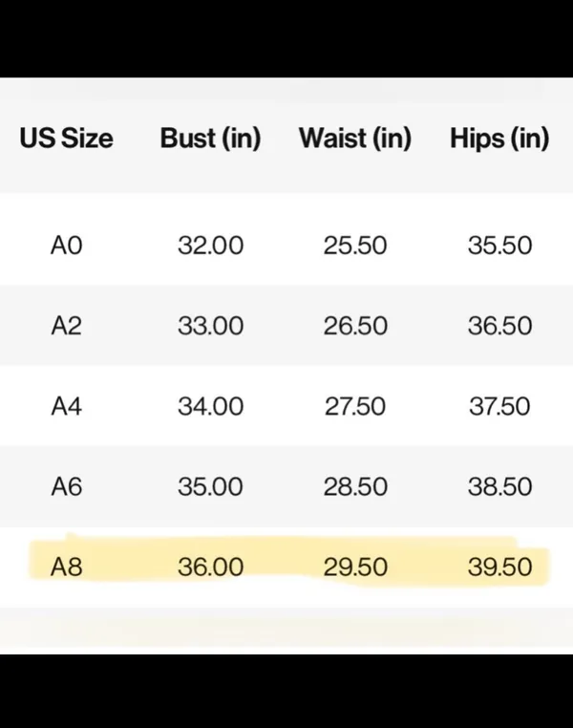573x728 pixels.
Task: Click the 27.50 waist measurement
Action: tap(355, 406)
